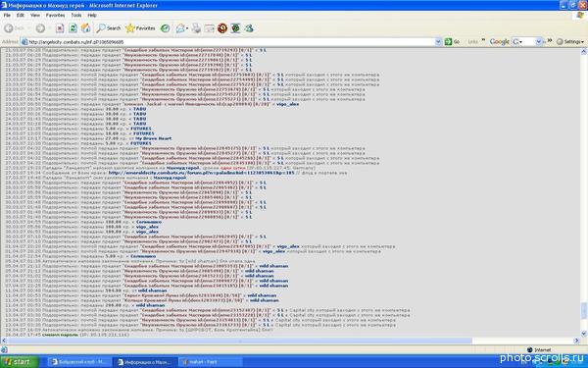Switch to the first taskbar browser window
The image size is (588, 368).
coord(79,362)
